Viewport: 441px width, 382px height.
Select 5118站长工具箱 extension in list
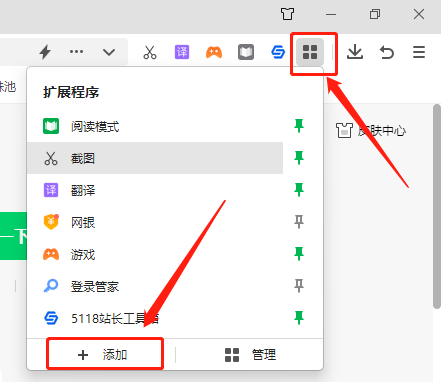click(155, 318)
